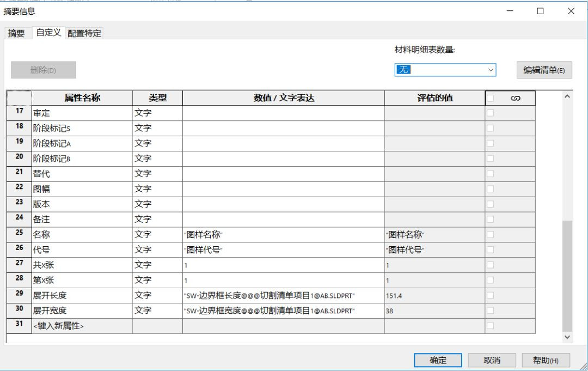
Task: Open the 配置特定 tab
Action: 84,34
